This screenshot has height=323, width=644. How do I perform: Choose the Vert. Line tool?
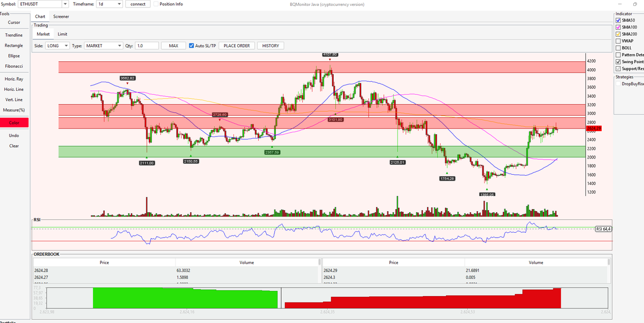point(14,100)
